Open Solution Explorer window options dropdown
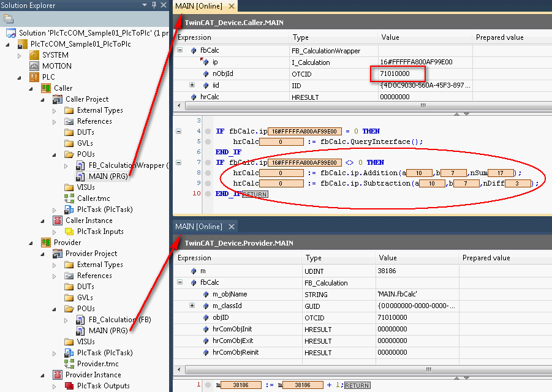This screenshot has height=392, width=552. tap(145, 5)
